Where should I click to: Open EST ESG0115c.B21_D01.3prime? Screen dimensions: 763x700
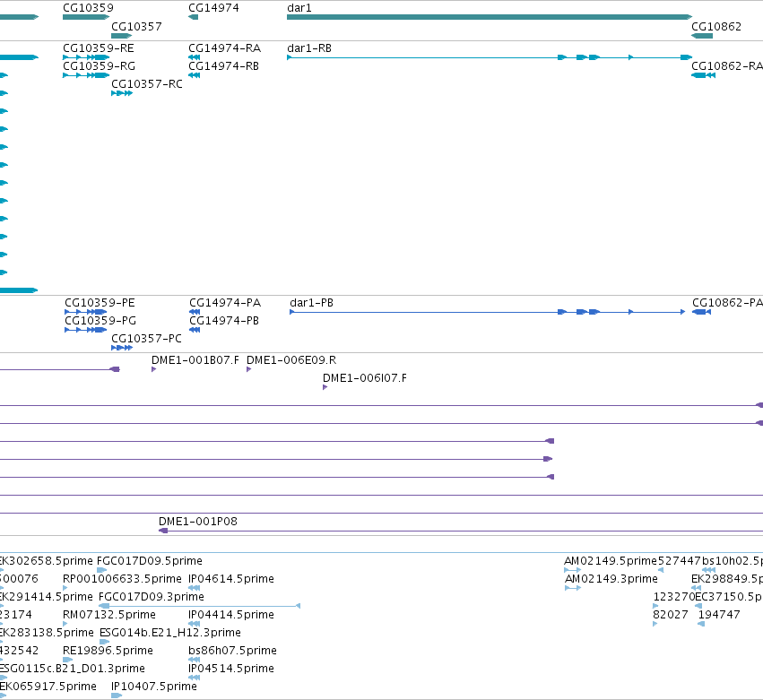click(x=73, y=669)
